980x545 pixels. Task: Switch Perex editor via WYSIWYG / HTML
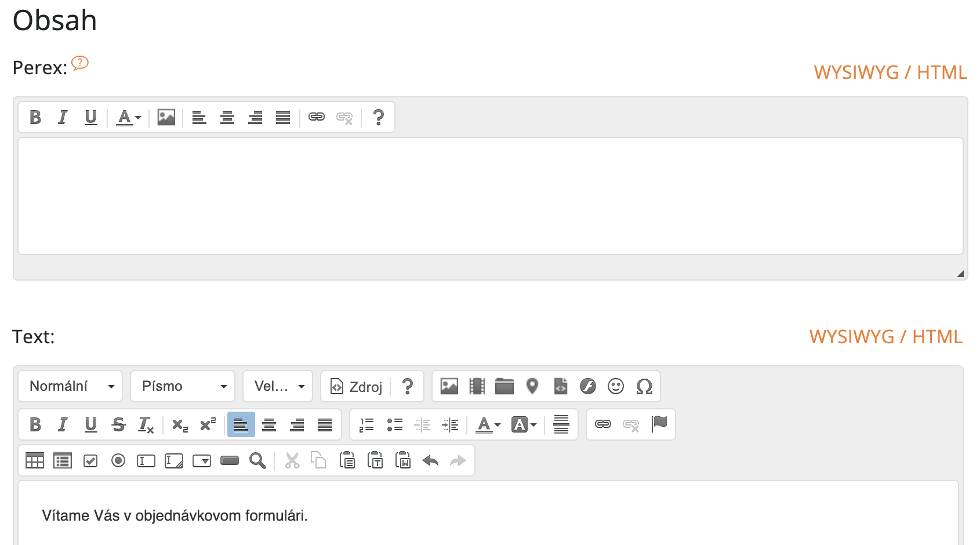point(890,72)
